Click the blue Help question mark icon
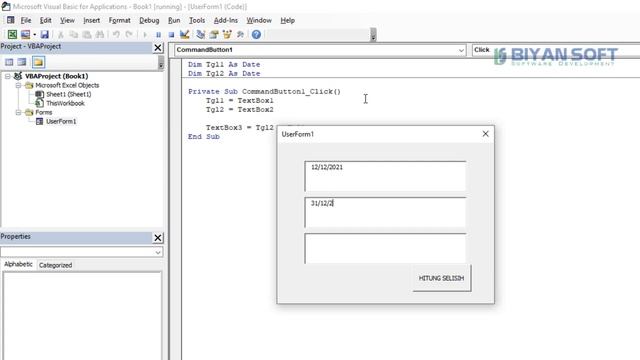 (256, 35)
